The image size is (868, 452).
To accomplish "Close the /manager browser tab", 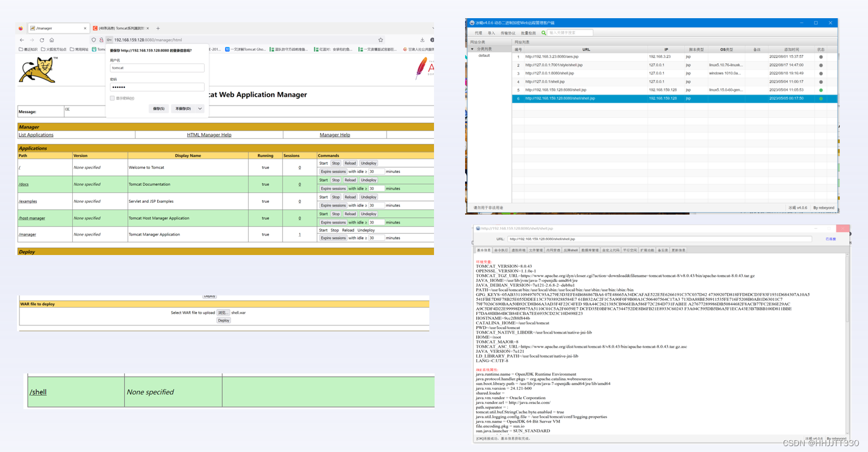I will 85,28.
